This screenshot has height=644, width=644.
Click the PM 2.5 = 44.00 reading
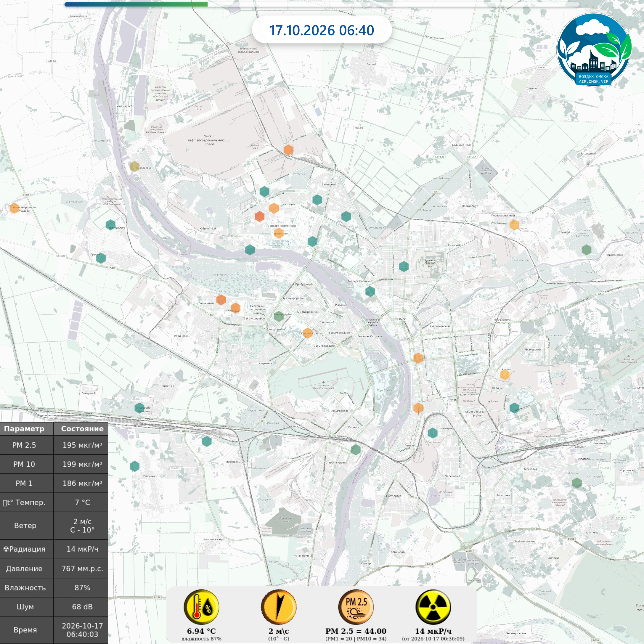pyautogui.click(x=356, y=631)
